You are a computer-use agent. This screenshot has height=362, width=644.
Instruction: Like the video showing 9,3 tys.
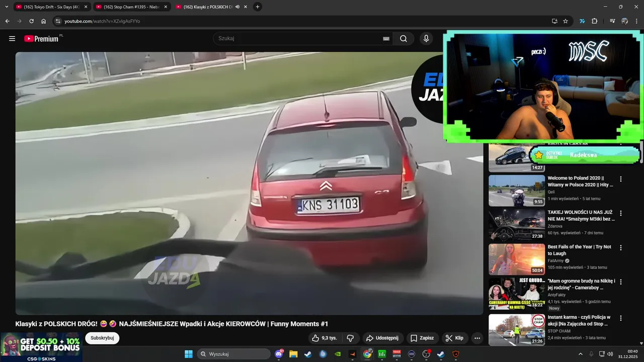coord(325,338)
